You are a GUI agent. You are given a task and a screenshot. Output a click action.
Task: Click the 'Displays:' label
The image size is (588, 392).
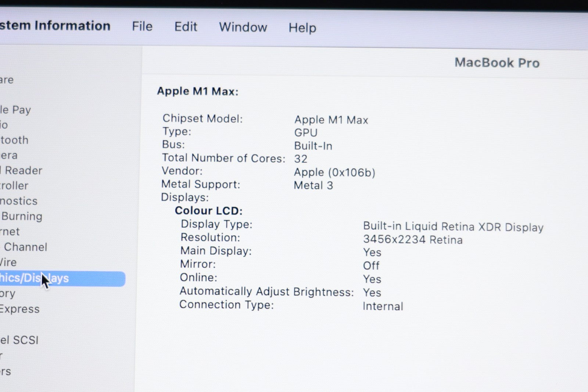pyautogui.click(x=185, y=197)
